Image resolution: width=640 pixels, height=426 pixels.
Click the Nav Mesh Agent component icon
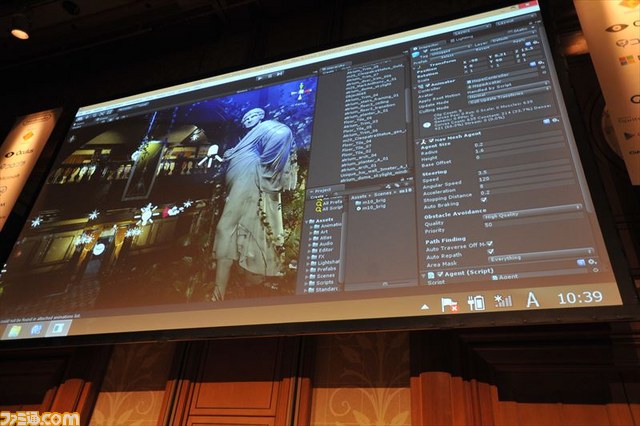(x=423, y=141)
